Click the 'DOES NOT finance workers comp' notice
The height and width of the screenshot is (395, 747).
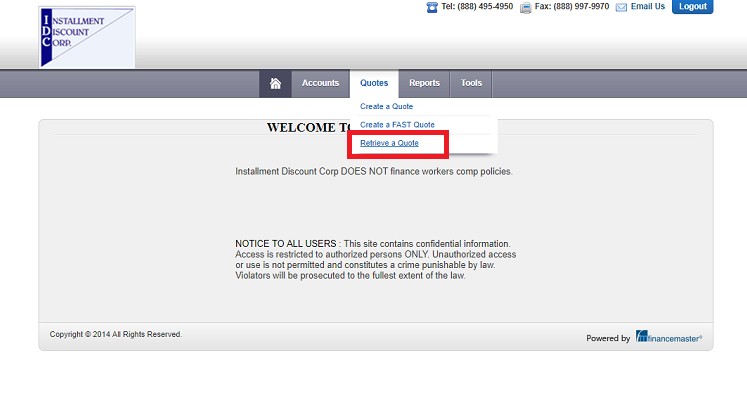click(x=374, y=172)
